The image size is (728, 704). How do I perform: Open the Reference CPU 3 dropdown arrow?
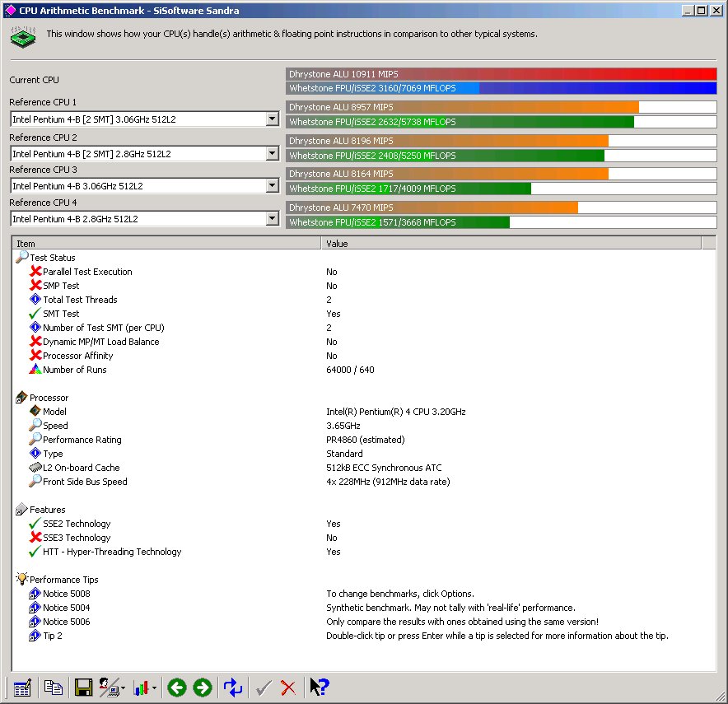pyautogui.click(x=273, y=185)
